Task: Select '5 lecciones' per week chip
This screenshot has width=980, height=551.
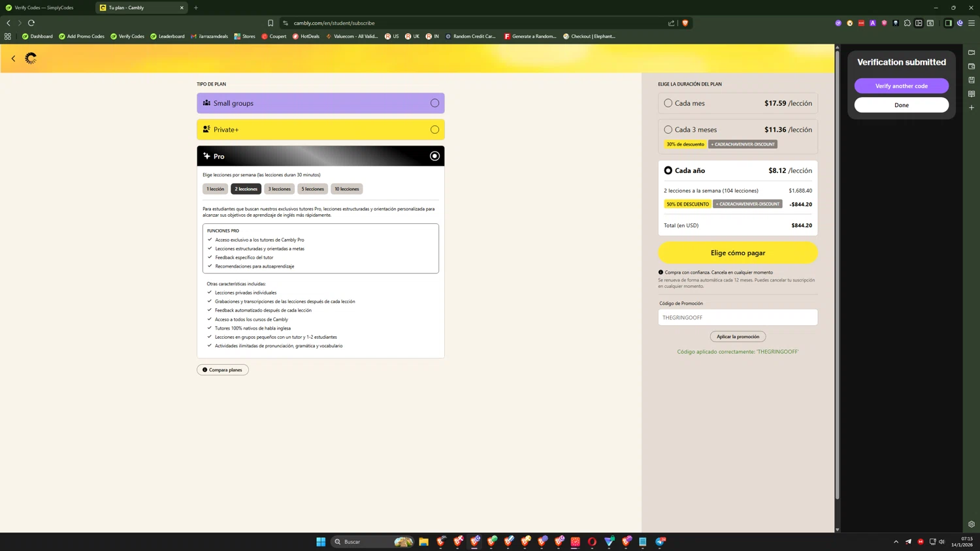Action: click(312, 189)
